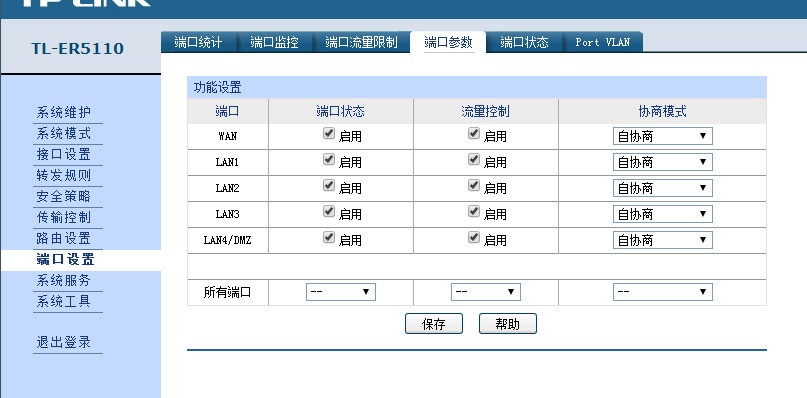Click the WAN port row label
The width and height of the screenshot is (807, 398).
click(x=227, y=136)
